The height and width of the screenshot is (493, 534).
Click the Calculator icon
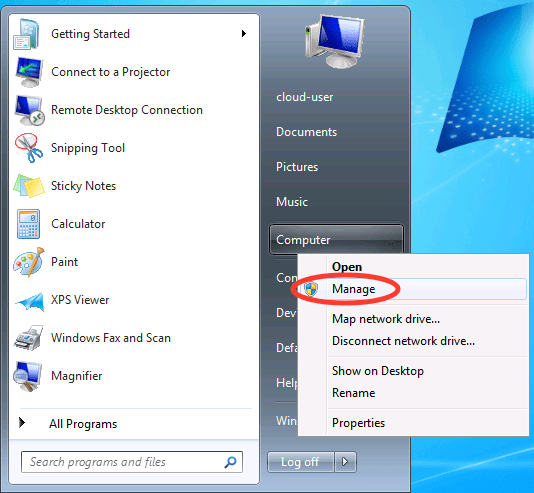29,224
